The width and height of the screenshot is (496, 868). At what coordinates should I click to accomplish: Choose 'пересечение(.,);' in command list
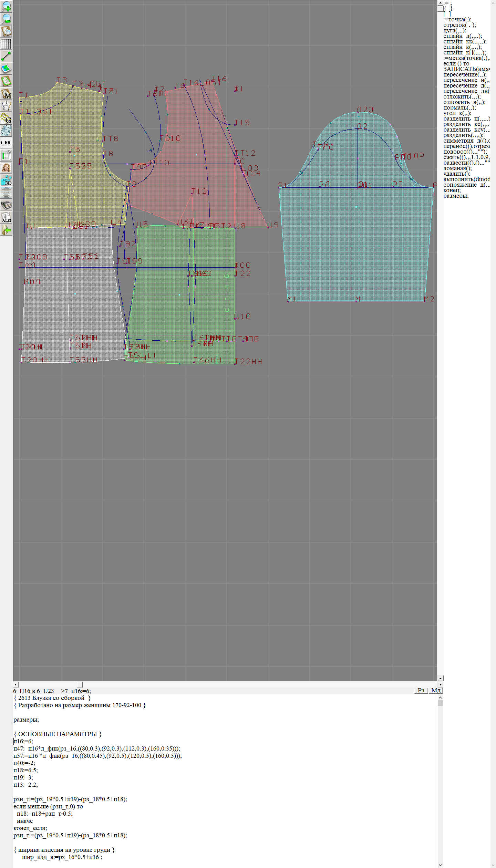[x=465, y=74]
